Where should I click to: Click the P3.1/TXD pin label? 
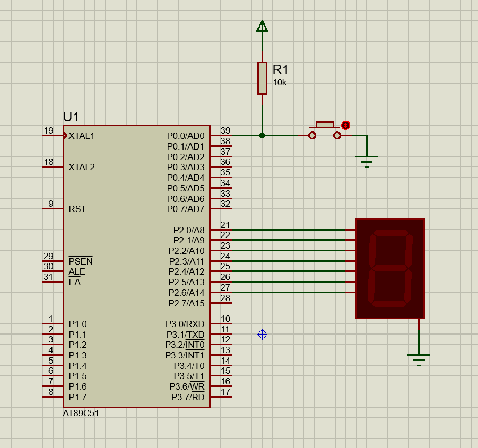tap(185, 335)
